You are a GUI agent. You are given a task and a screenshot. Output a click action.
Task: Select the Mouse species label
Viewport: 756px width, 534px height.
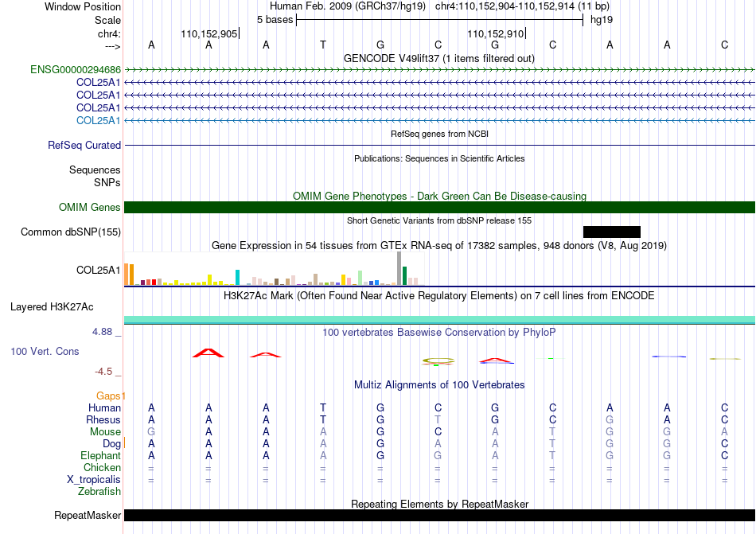point(105,432)
